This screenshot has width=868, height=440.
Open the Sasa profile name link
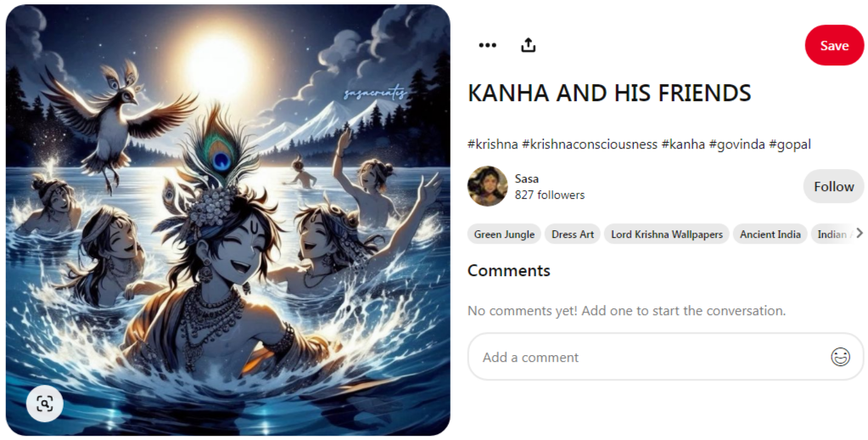click(526, 178)
